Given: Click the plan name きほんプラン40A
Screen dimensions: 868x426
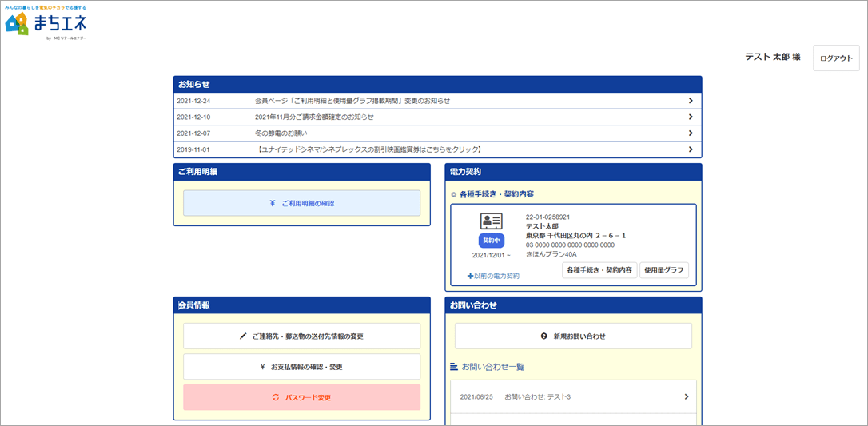Looking at the screenshot, I should [x=551, y=254].
